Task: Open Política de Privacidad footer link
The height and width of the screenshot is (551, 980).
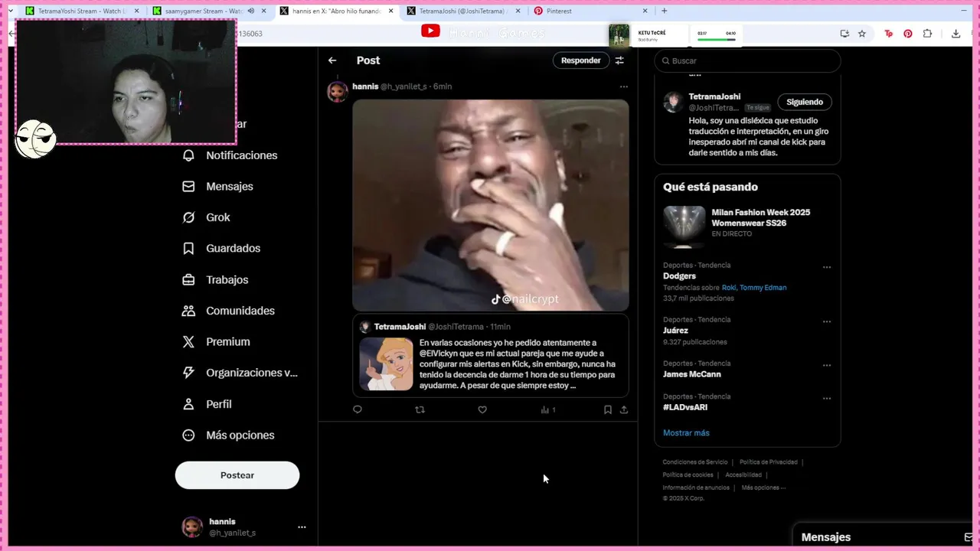Action: 769,462
